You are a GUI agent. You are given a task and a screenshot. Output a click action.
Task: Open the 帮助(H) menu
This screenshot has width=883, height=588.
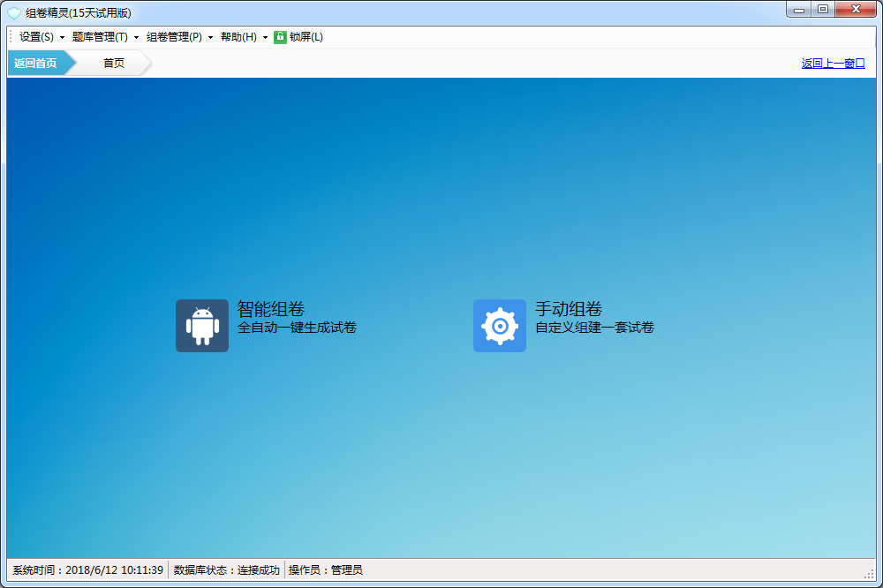(x=238, y=37)
